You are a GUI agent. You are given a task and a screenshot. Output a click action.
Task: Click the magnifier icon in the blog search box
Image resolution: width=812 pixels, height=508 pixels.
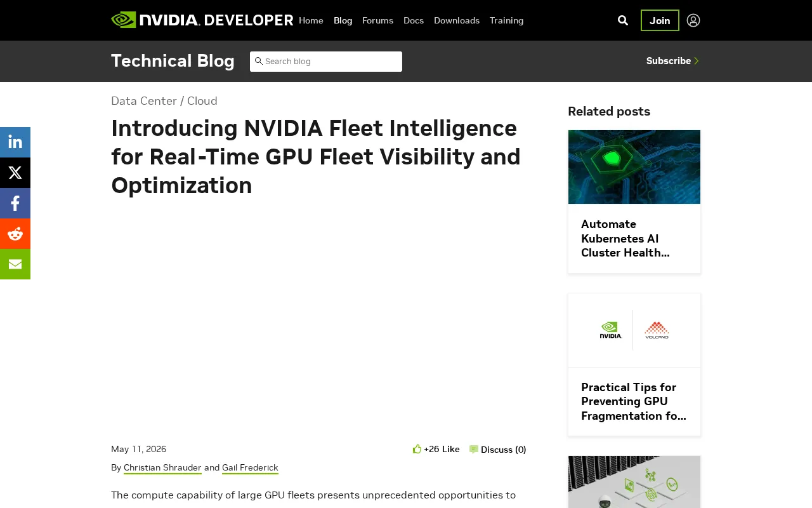click(x=259, y=61)
